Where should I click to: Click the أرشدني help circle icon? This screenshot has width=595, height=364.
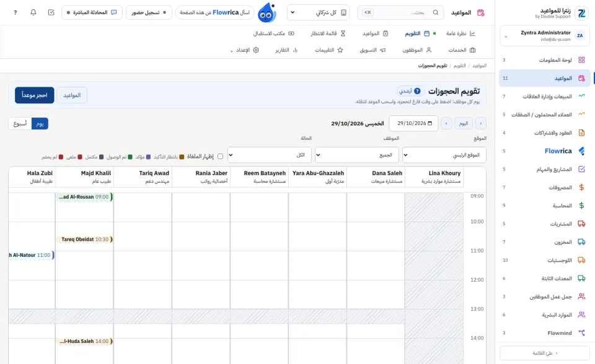(417, 91)
